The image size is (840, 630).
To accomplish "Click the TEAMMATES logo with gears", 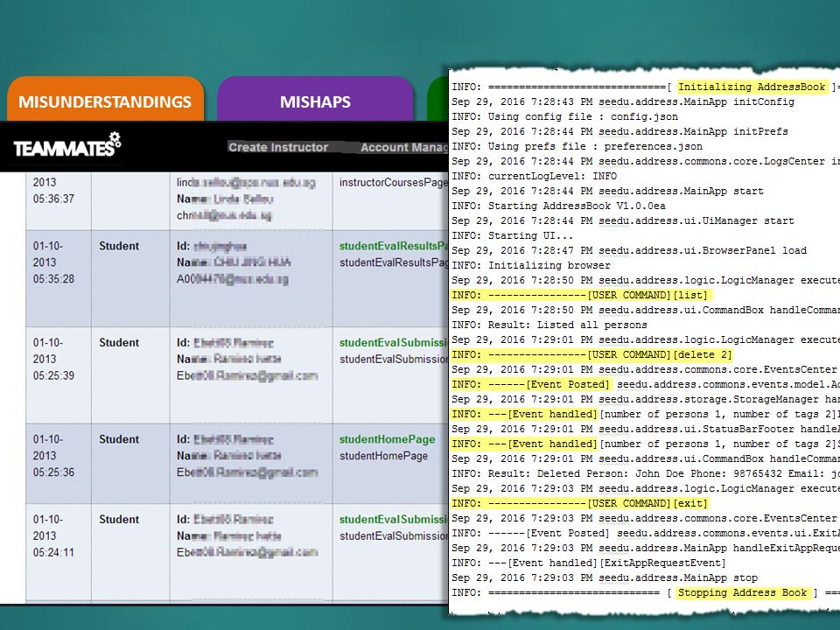I will click(x=67, y=145).
